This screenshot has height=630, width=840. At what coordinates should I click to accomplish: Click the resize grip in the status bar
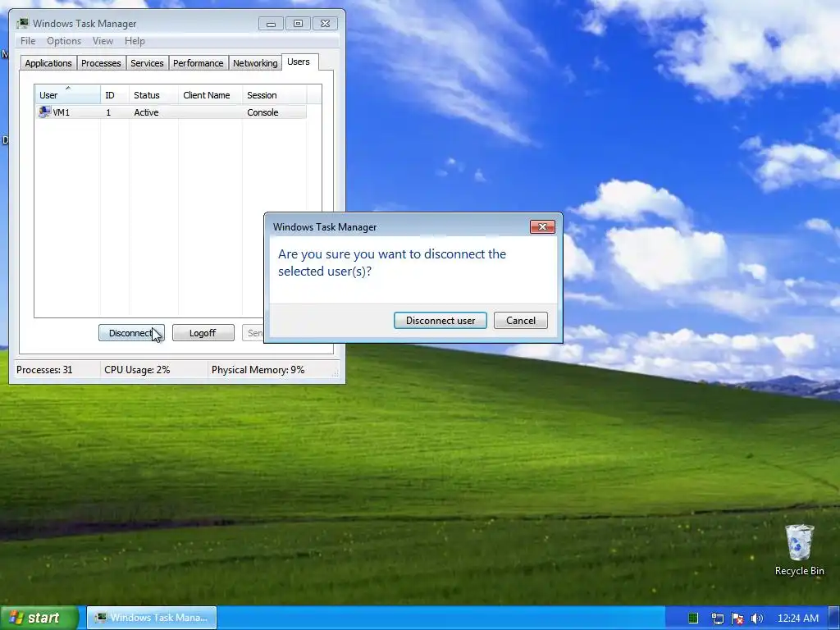[x=336, y=373]
